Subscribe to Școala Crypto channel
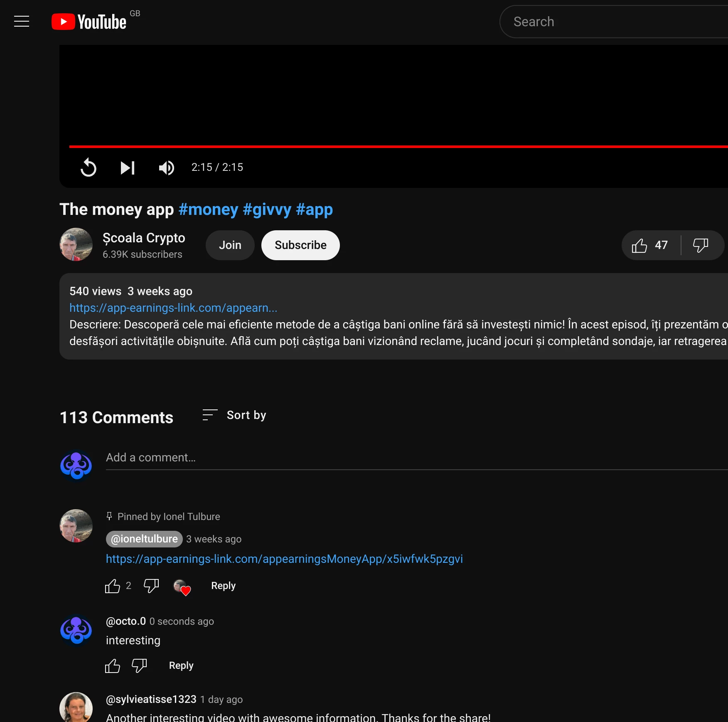Viewport: 728px width, 722px height. tap(300, 245)
